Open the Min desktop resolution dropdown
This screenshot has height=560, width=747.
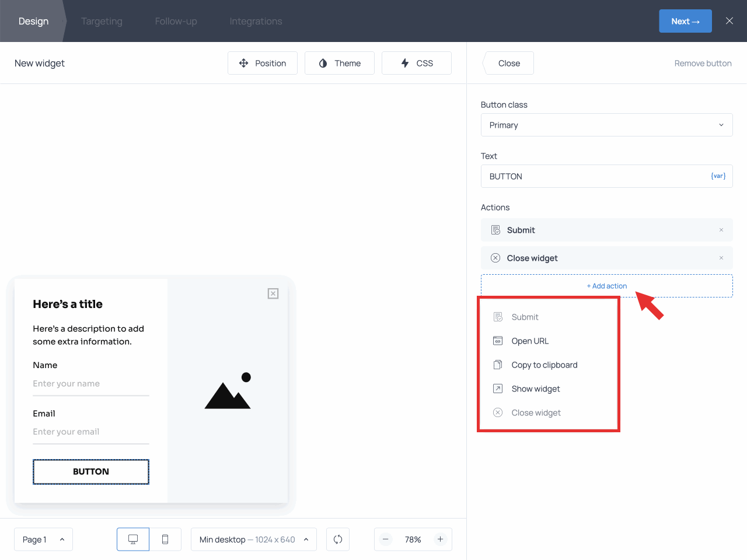(x=253, y=540)
